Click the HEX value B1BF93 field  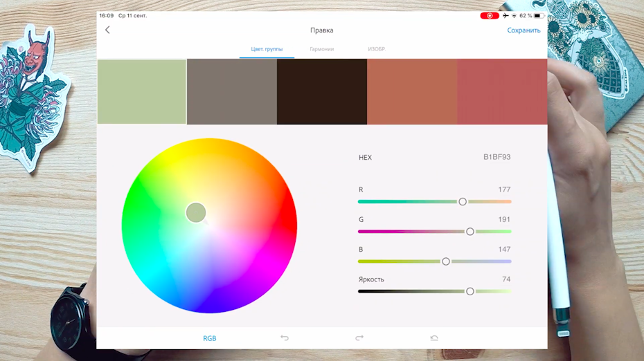click(x=497, y=157)
